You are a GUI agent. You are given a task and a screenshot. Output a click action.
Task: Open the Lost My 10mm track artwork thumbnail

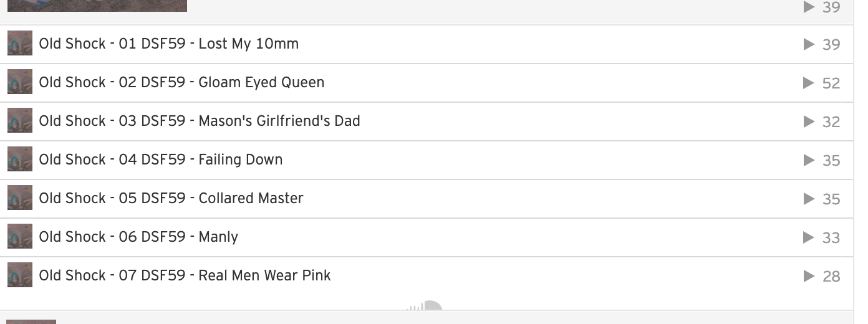pyautogui.click(x=20, y=44)
